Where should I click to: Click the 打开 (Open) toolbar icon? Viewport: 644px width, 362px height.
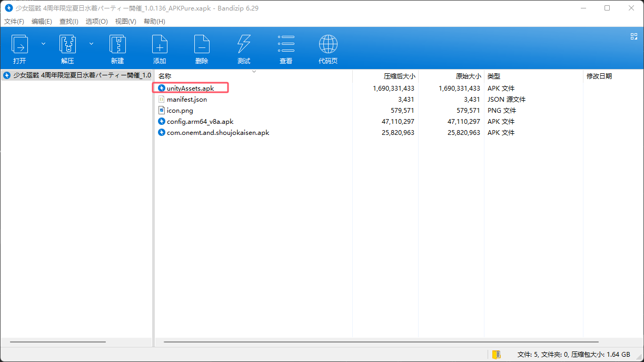19,44
